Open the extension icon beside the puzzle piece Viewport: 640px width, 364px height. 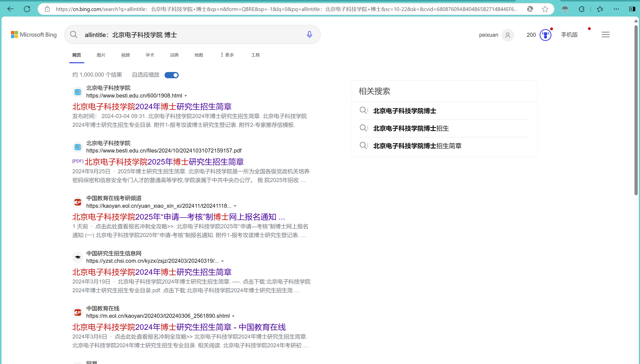pyautogui.click(x=565, y=9)
